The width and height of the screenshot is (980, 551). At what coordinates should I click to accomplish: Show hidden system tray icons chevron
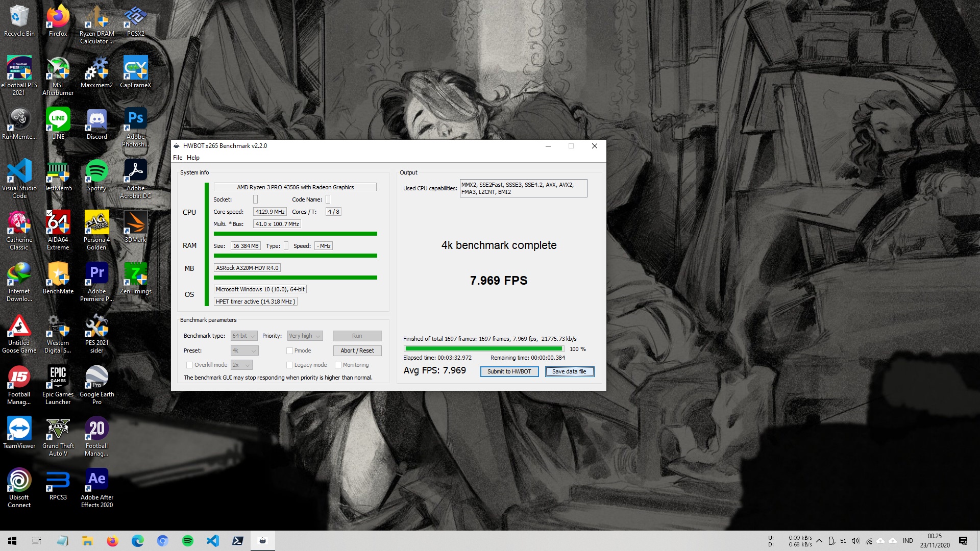point(819,541)
